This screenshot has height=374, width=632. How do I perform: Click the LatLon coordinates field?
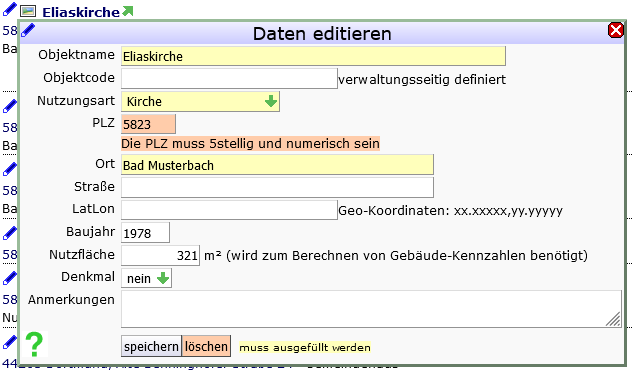pyautogui.click(x=229, y=210)
